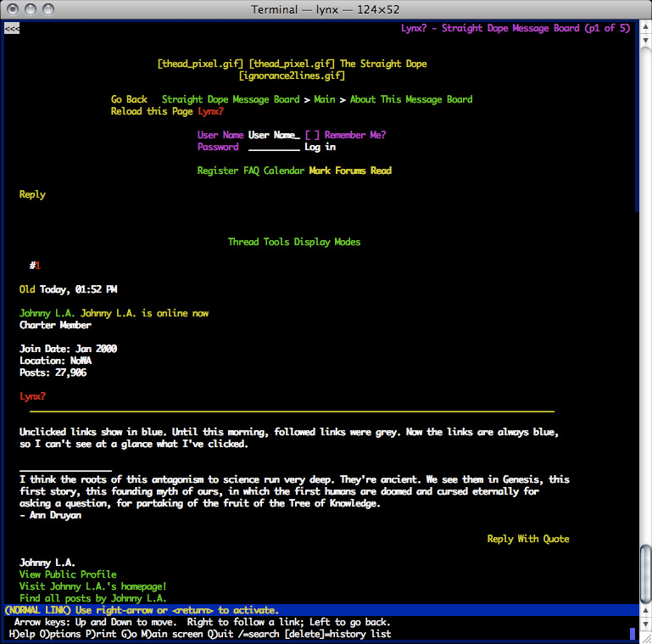Viewport: 652px width, 644px height.
Task: Click 'Posts: 27,906' text
Action: pyautogui.click(x=53, y=372)
